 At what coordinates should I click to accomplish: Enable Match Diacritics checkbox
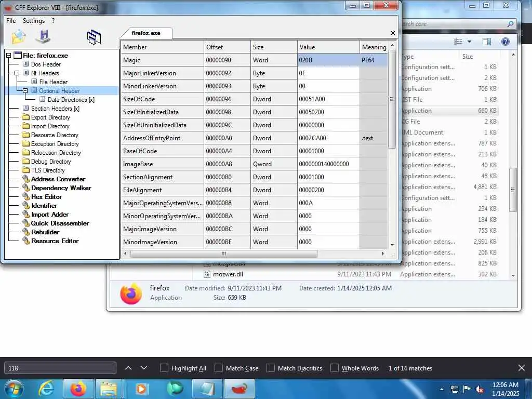pos(270,368)
